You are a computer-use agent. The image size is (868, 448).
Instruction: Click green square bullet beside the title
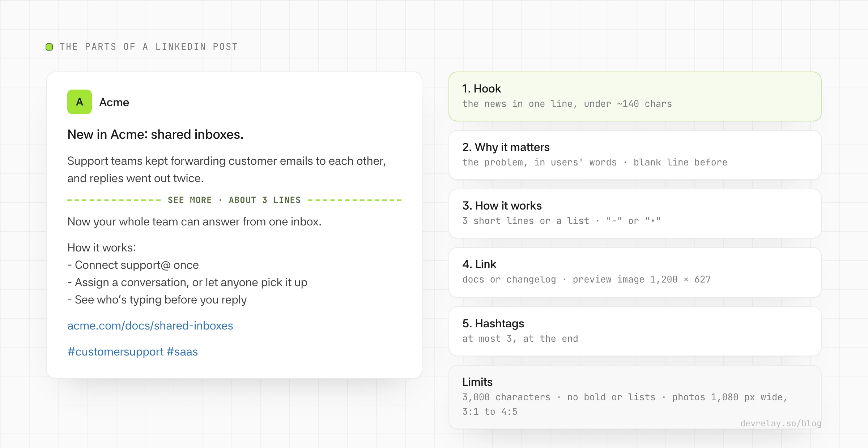49,47
